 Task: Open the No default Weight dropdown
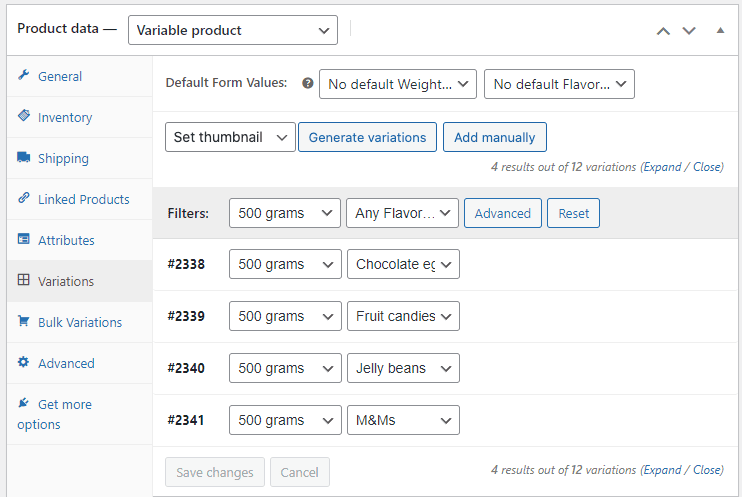397,84
